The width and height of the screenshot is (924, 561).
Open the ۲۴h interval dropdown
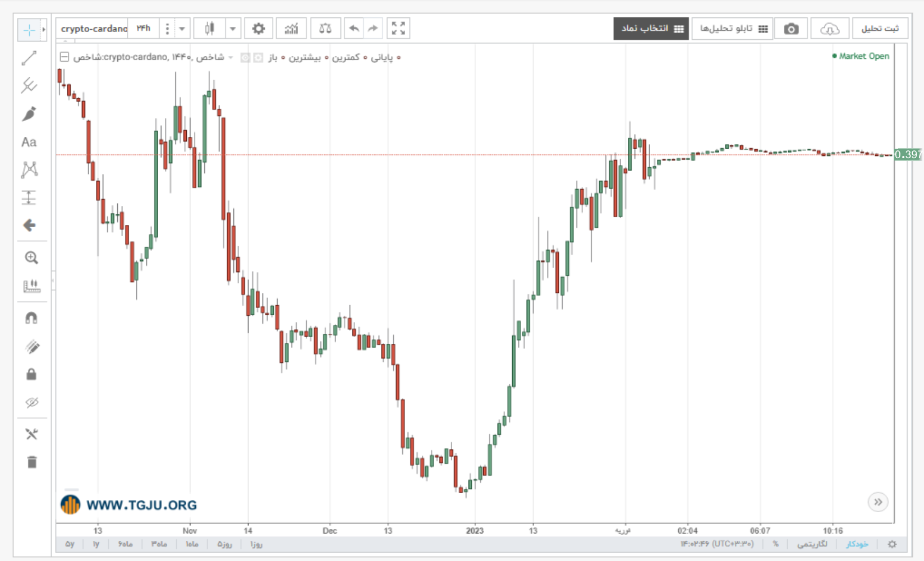point(144,29)
